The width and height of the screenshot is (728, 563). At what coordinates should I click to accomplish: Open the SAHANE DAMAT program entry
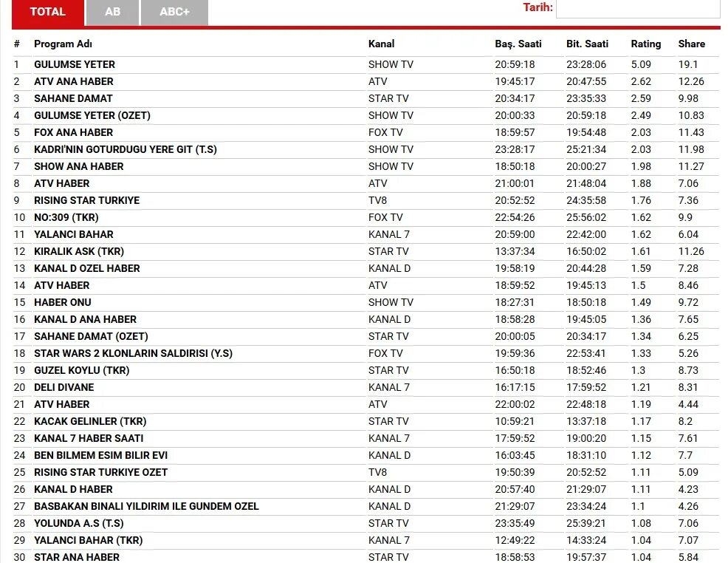point(73,98)
